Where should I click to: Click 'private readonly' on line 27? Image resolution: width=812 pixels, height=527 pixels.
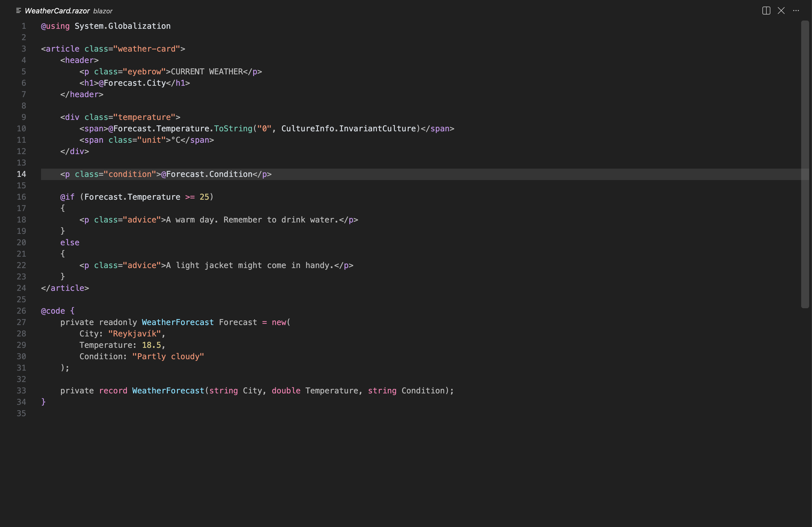click(x=99, y=322)
